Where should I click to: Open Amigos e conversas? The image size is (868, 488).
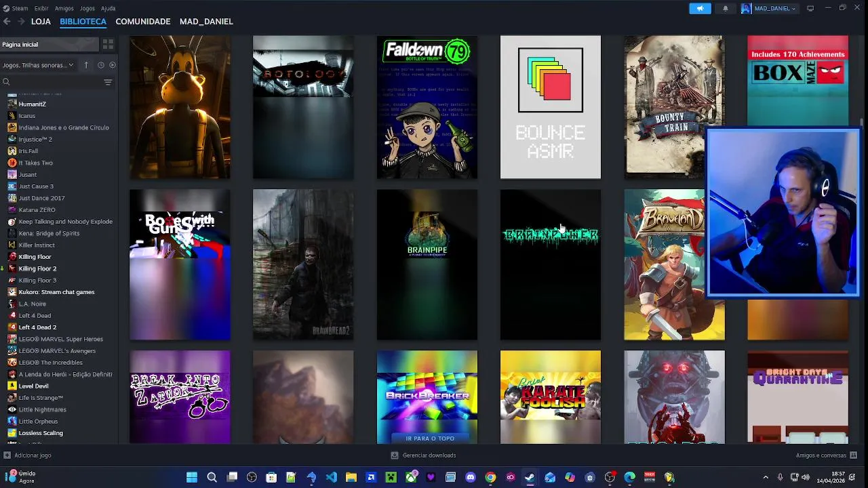click(827, 455)
